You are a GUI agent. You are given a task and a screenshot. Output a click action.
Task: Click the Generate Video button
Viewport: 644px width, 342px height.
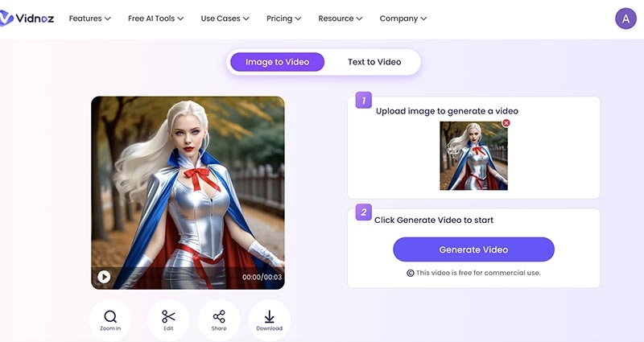(x=473, y=249)
